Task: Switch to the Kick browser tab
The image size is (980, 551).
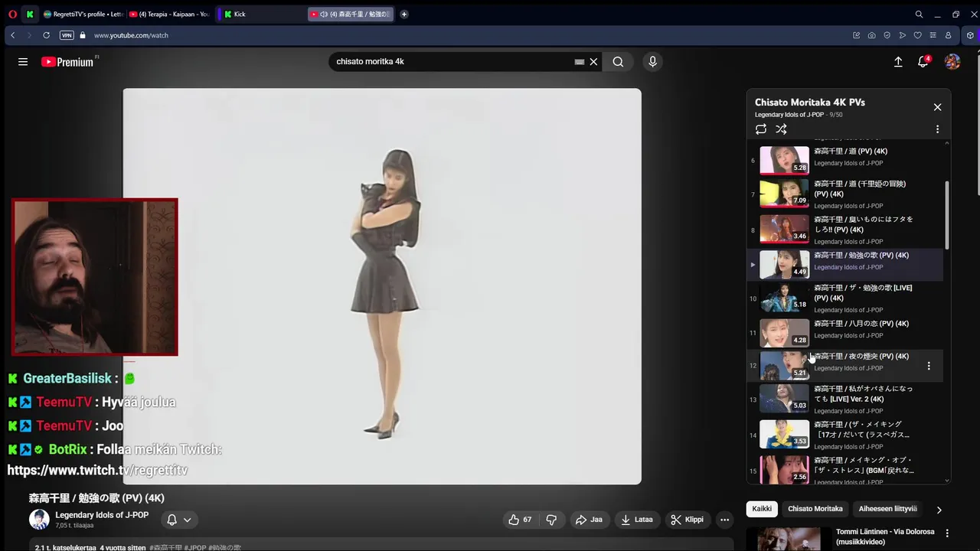Action: pyautogui.click(x=260, y=14)
